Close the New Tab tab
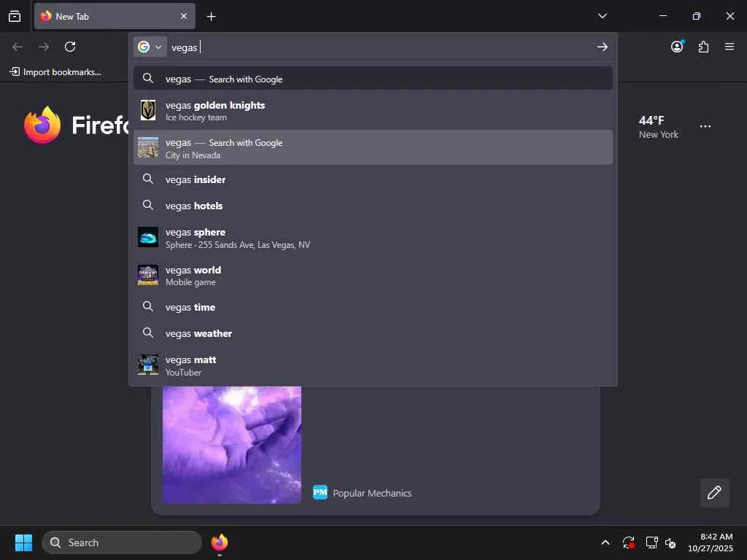This screenshot has height=560, width=747. point(183,16)
